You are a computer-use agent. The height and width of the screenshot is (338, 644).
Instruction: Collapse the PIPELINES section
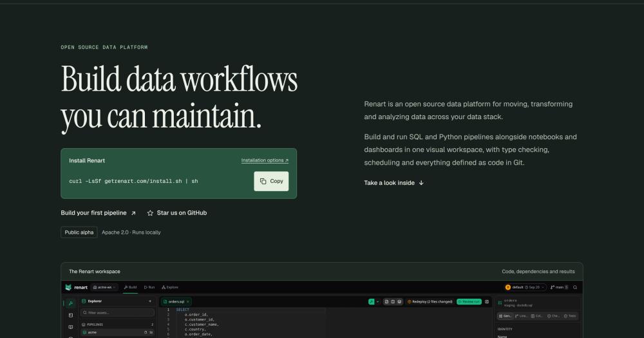(x=117, y=324)
